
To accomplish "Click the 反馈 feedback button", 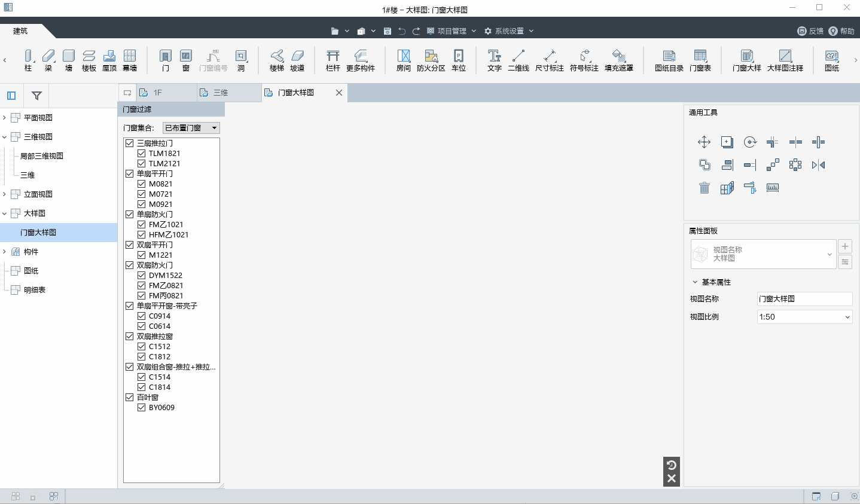I will [x=810, y=31].
